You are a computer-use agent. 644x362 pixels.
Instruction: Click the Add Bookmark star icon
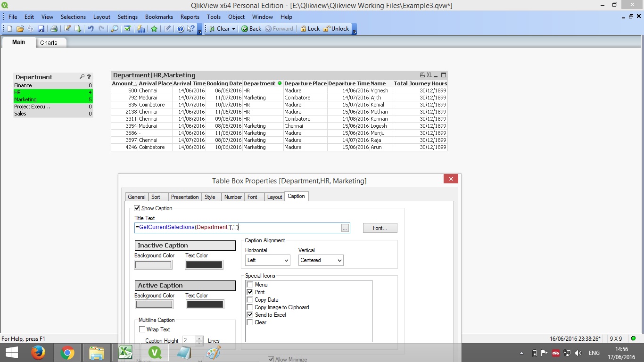[x=154, y=29]
